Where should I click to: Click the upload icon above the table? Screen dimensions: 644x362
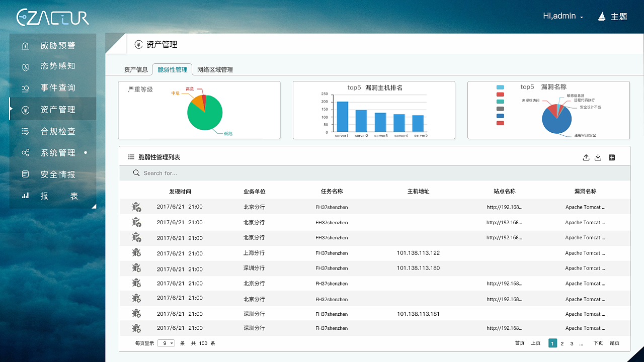tap(586, 157)
